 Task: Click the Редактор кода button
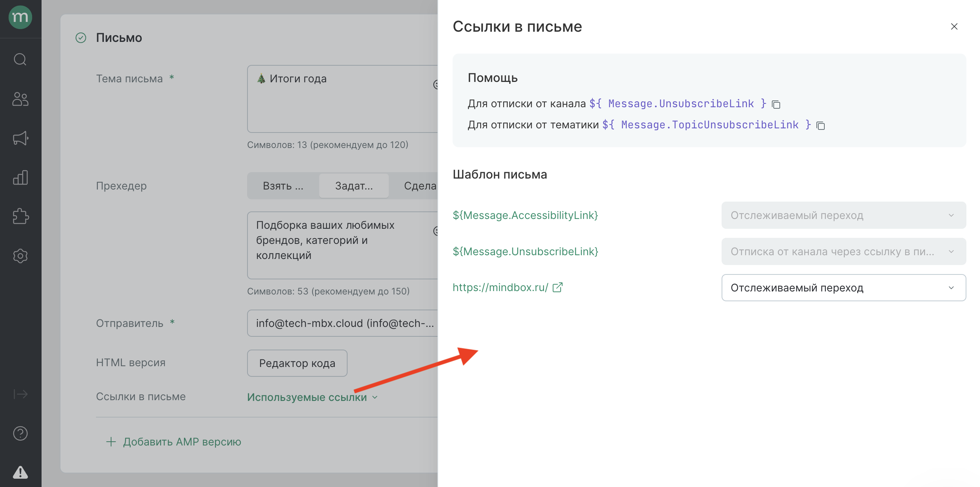[297, 363]
